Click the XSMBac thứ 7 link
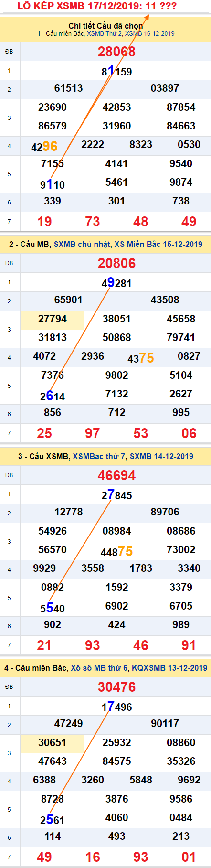 [99, 456]
